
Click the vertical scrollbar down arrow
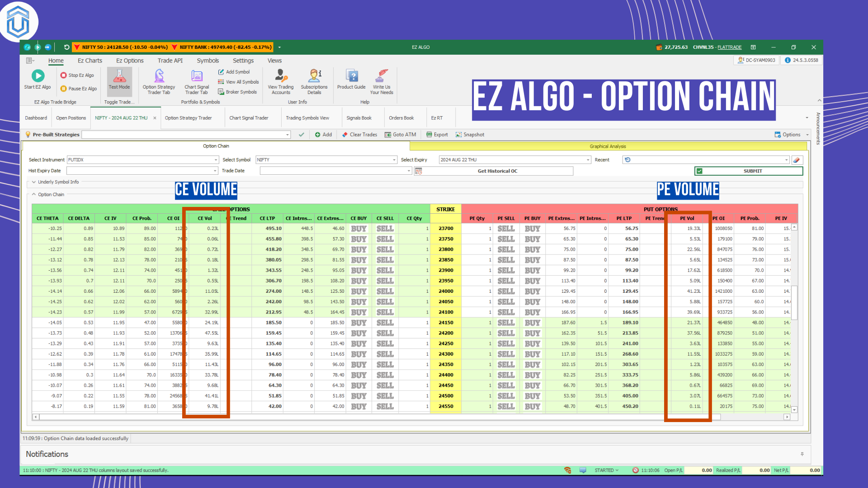[794, 410]
